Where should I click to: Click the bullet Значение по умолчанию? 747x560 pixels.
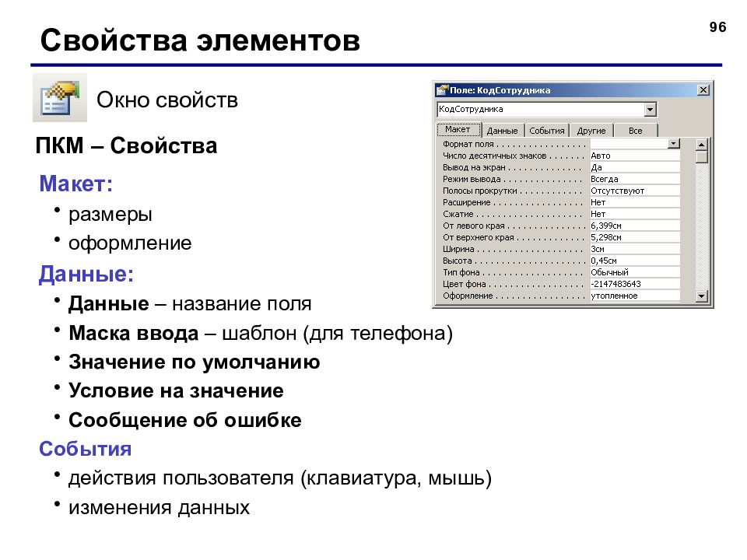click(195, 362)
